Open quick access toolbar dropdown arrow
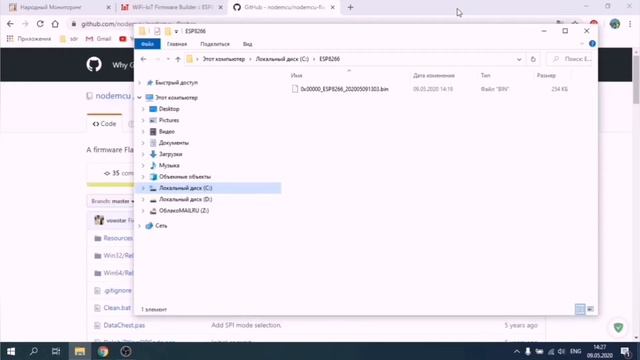 click(176, 31)
